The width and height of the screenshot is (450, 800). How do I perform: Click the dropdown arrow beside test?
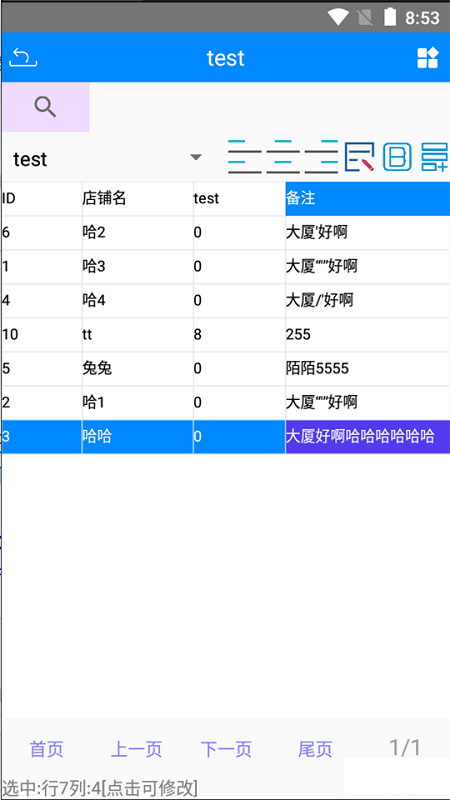(x=196, y=157)
